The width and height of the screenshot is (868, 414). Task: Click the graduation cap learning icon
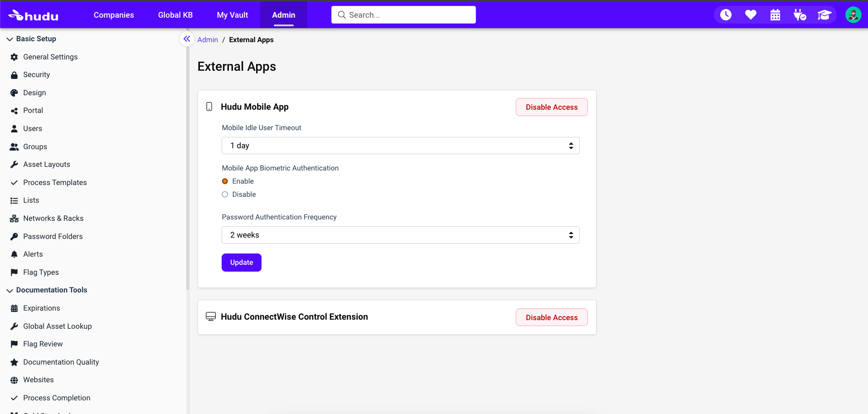coord(824,15)
